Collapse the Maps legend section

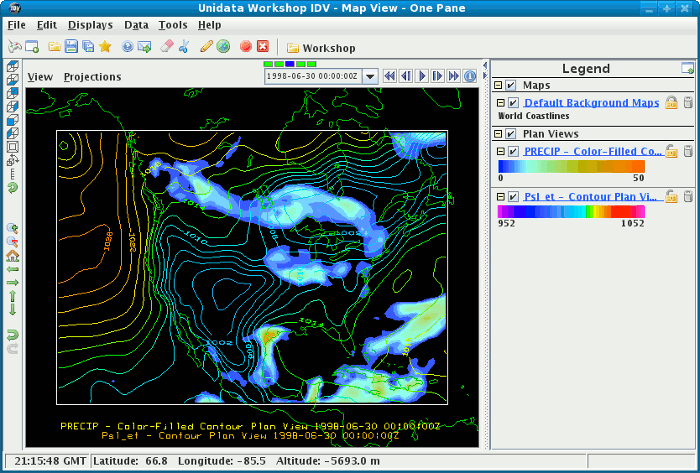pos(498,86)
